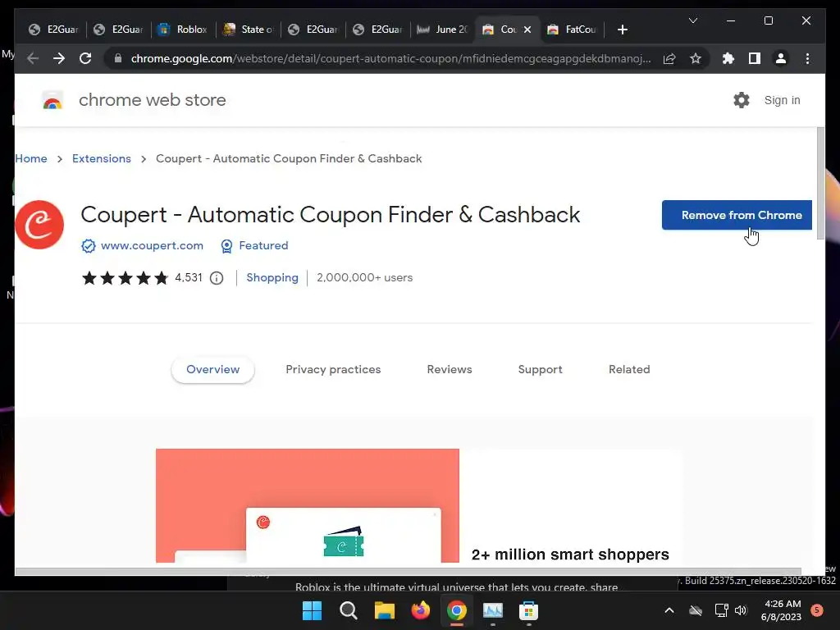840x630 pixels.
Task: Click the rating info circle icon
Action: (x=217, y=278)
